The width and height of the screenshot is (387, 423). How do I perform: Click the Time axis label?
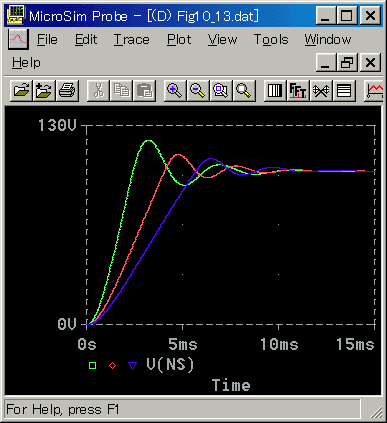click(x=231, y=385)
